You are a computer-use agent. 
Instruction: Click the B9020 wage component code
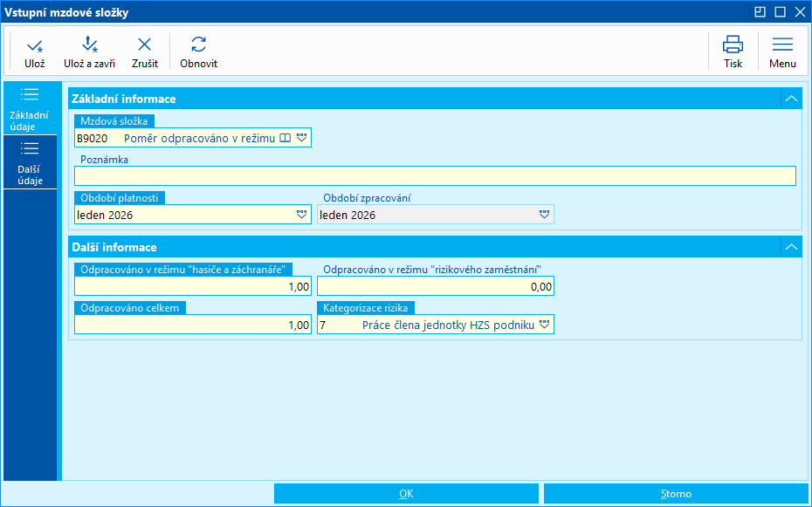tap(93, 139)
